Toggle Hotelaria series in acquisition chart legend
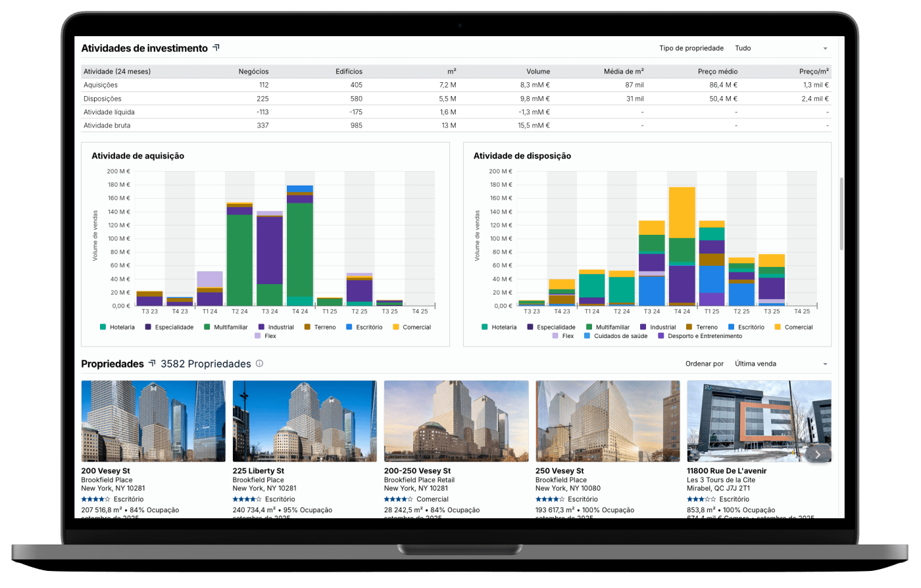 click(x=103, y=327)
